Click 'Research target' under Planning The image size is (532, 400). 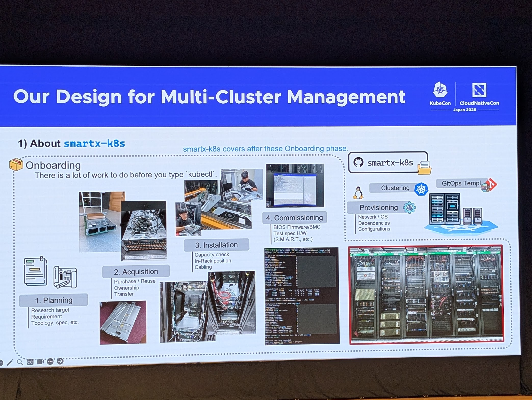tap(50, 310)
